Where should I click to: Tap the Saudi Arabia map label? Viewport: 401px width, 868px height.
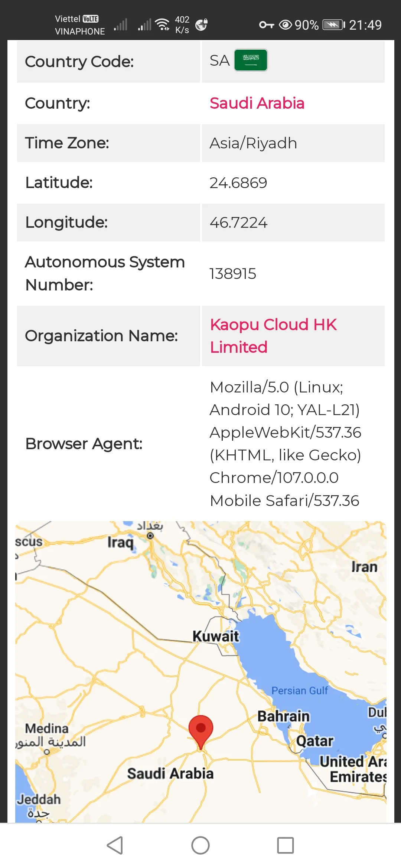[170, 773]
